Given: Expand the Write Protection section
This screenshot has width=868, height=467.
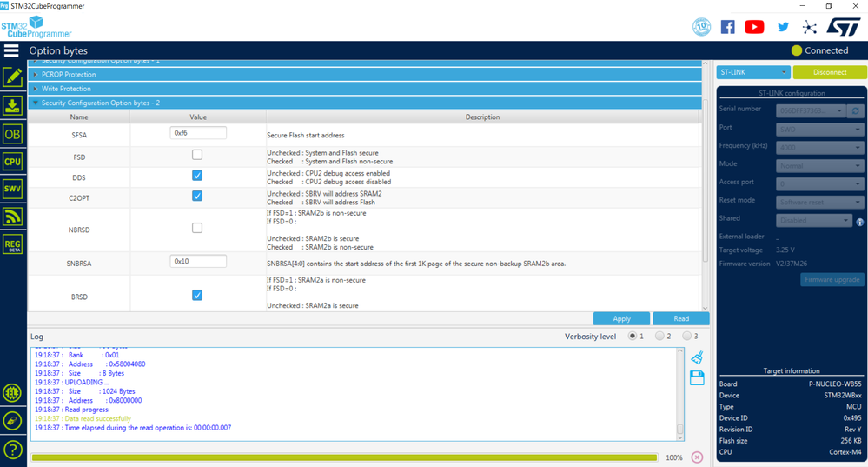Looking at the screenshot, I should [365, 89].
